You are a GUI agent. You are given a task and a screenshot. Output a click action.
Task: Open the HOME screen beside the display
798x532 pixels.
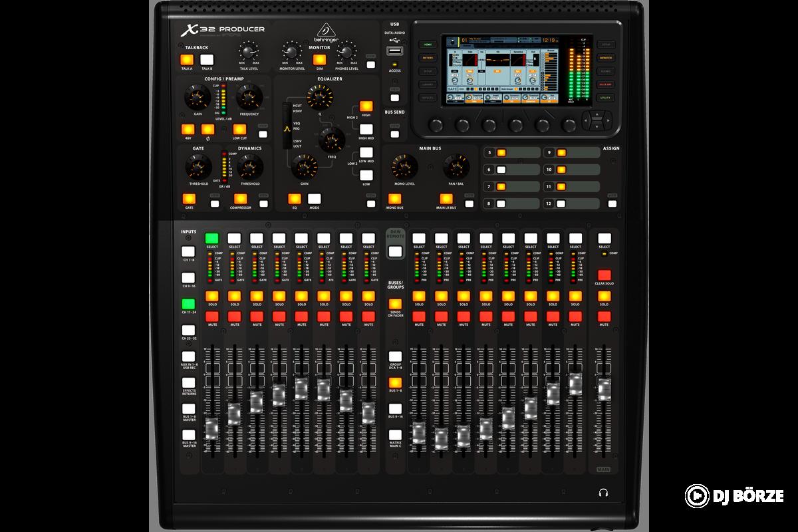(x=427, y=45)
